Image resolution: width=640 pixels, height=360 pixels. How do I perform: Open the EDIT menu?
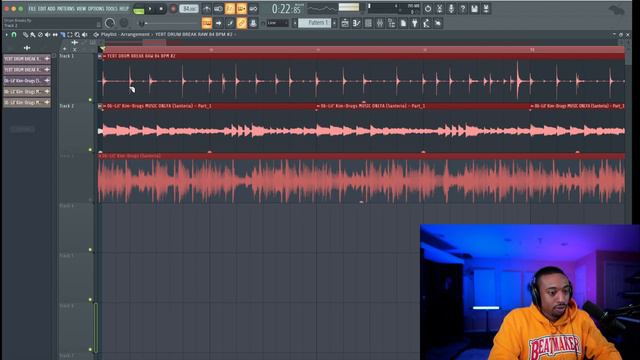41,9
